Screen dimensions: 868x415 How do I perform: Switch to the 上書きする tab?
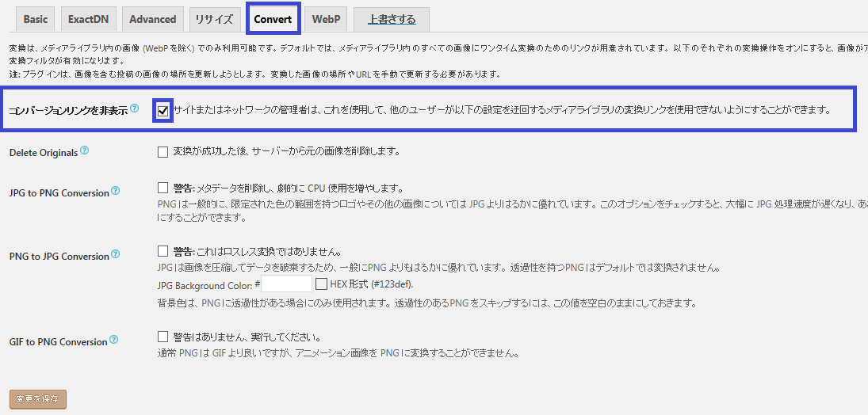point(391,19)
